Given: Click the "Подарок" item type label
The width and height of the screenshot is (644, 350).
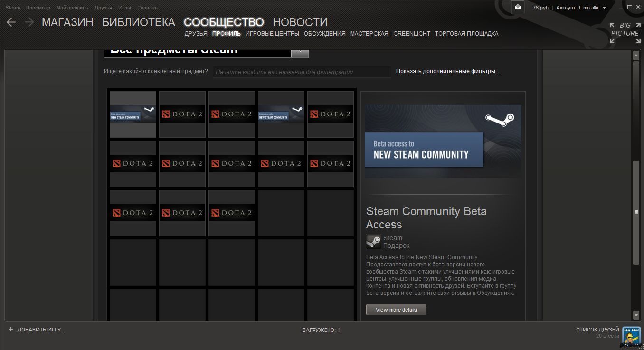Looking at the screenshot, I should (396, 246).
